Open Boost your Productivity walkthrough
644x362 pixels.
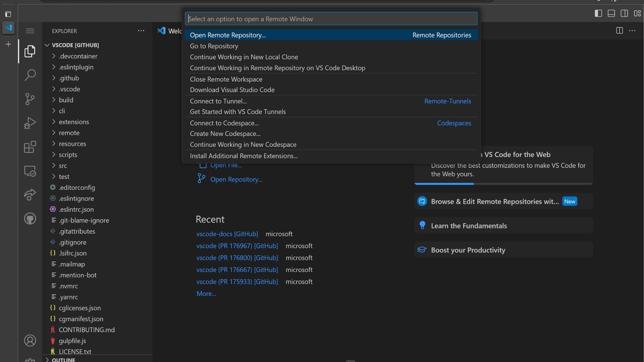tap(503, 250)
